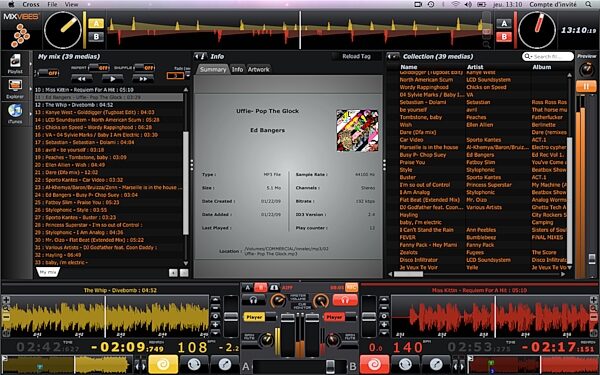
Task: Sort collection by Name column
Action: pyautogui.click(x=409, y=67)
